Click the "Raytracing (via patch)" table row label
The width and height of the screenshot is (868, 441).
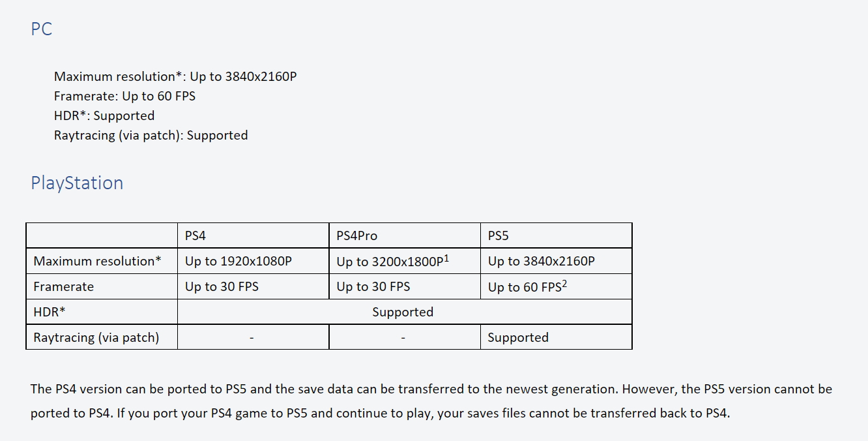pos(96,337)
